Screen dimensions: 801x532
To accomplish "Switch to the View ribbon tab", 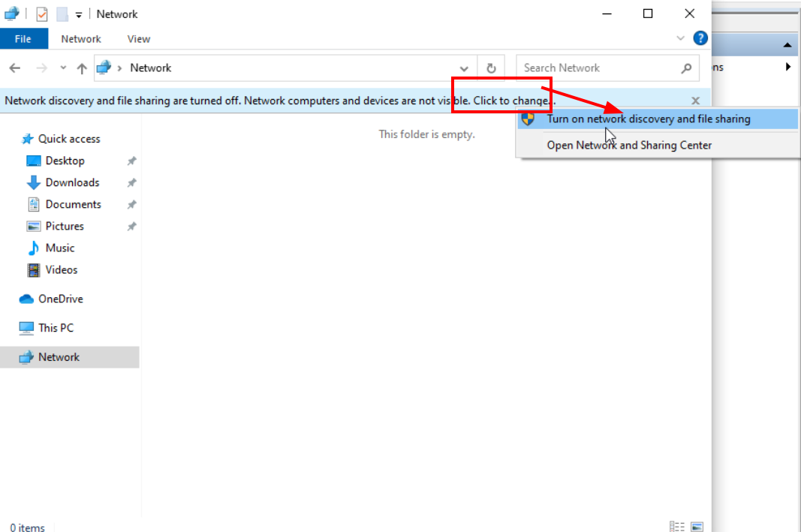I will tap(138, 39).
